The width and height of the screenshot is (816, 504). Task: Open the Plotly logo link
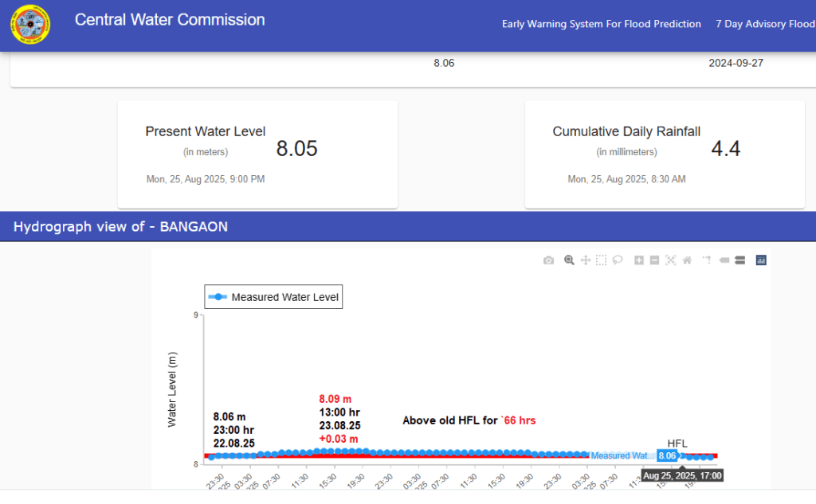[760, 260]
